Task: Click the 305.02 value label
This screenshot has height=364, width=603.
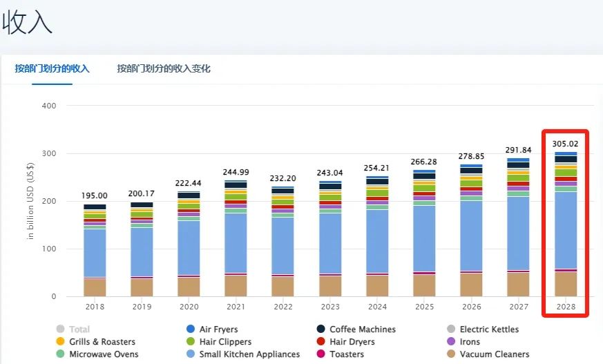Action: point(565,144)
